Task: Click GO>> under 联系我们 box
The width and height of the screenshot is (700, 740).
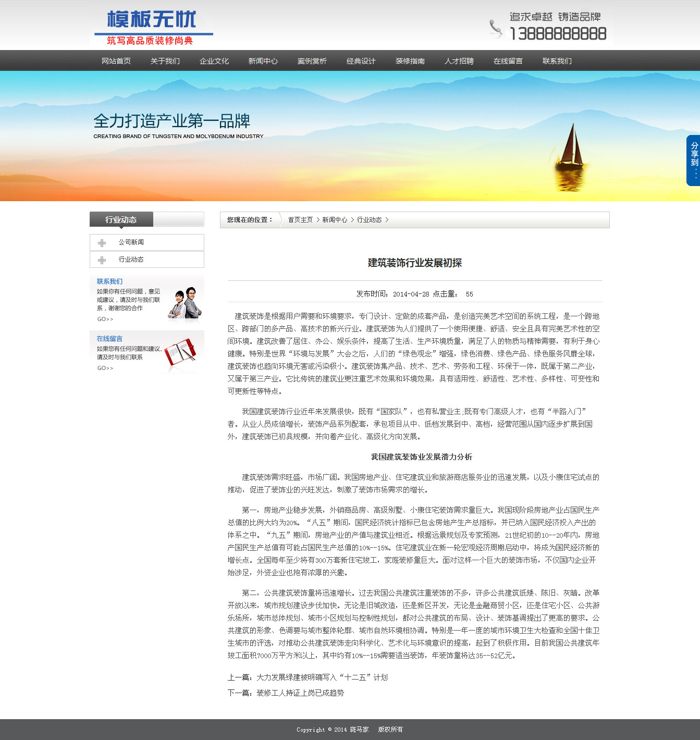Action: tap(105, 319)
